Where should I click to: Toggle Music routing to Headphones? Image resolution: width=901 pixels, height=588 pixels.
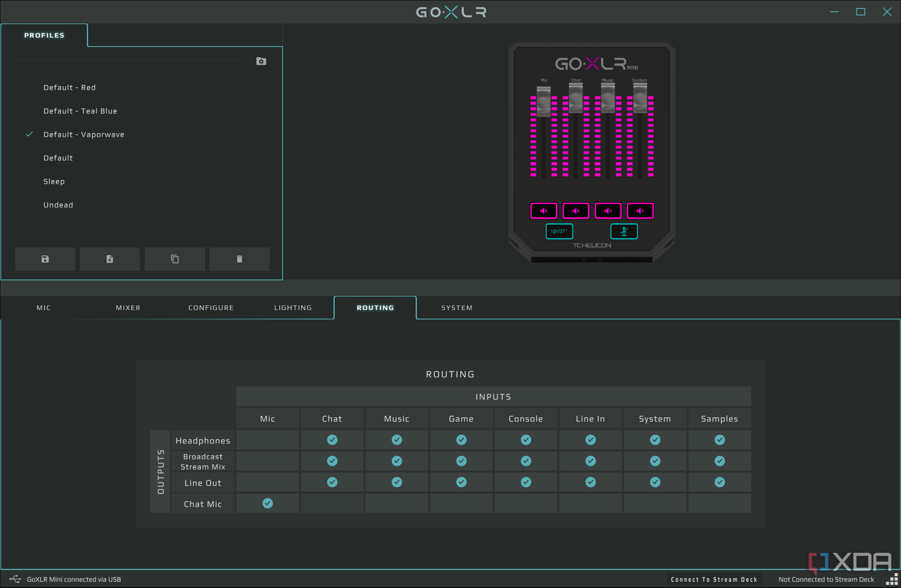pyautogui.click(x=397, y=440)
